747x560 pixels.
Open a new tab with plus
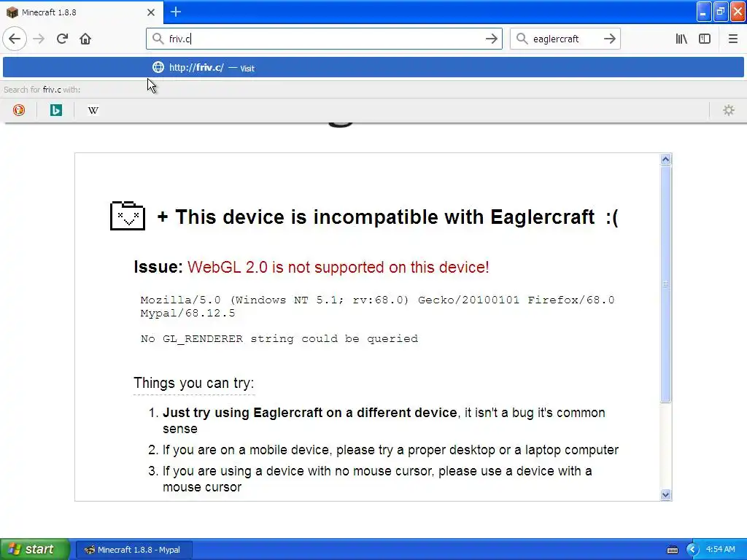(176, 12)
